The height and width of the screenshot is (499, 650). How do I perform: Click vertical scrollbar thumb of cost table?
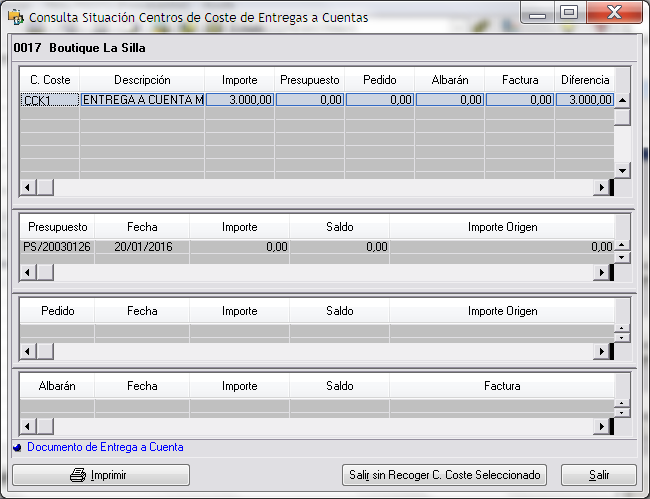pyautogui.click(x=622, y=116)
